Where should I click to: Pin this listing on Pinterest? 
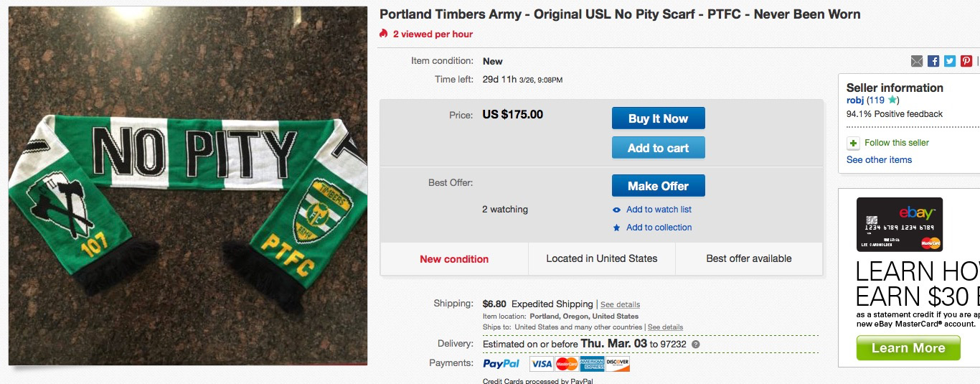point(966,61)
